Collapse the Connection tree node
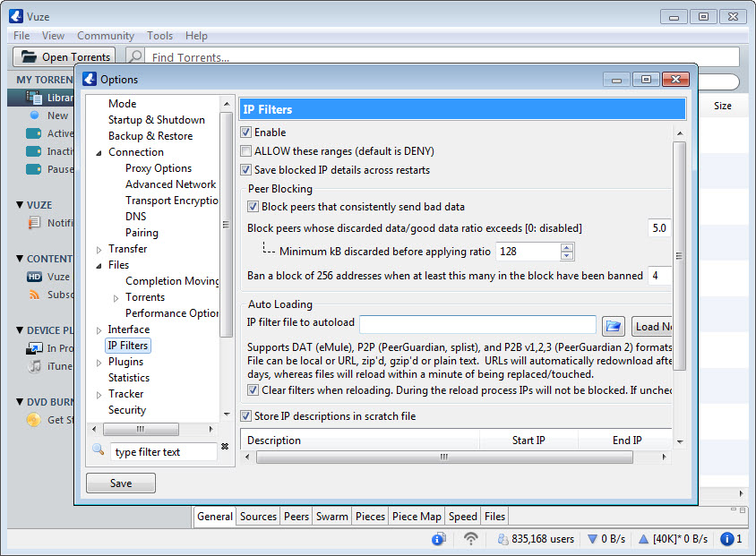The image size is (756, 556). pyautogui.click(x=99, y=153)
